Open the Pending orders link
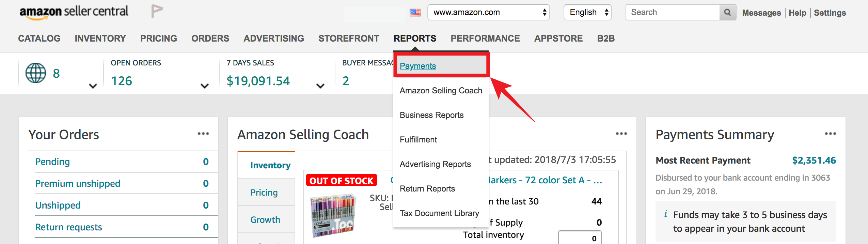Screen dimensions: 868x244 coord(52,162)
